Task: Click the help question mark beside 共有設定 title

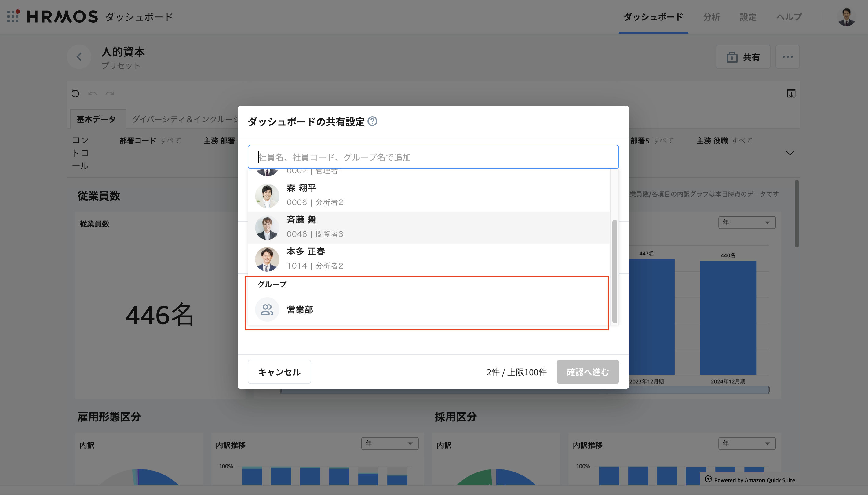Action: tap(372, 121)
